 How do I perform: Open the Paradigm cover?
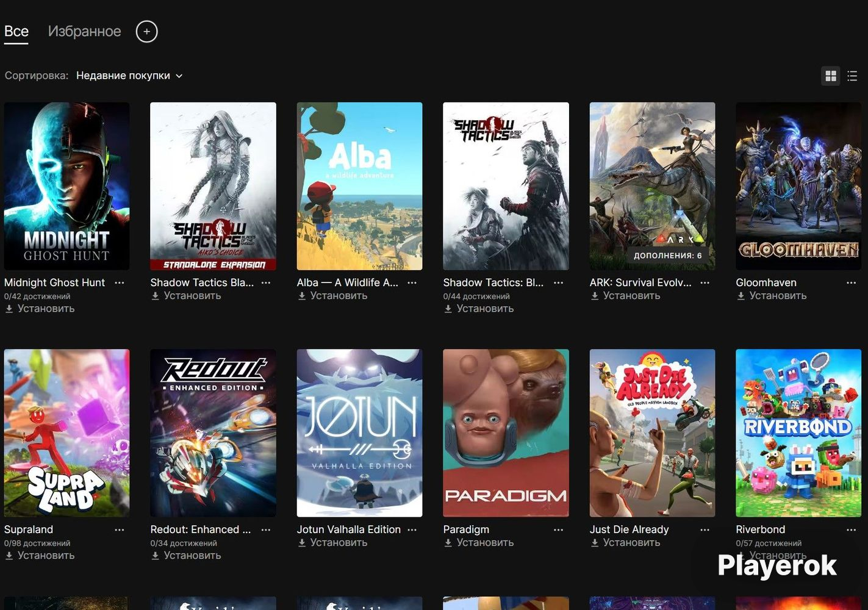coord(506,433)
